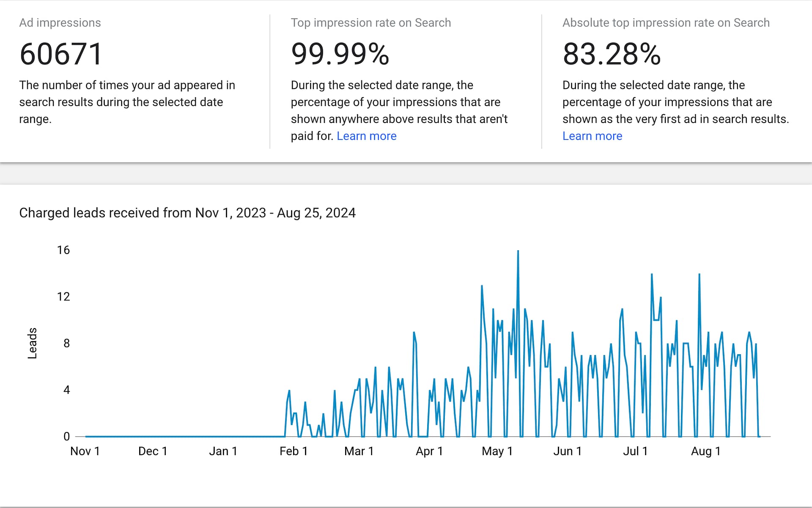Click the Charged leads received chart title
The height and width of the screenshot is (508, 812).
click(187, 213)
